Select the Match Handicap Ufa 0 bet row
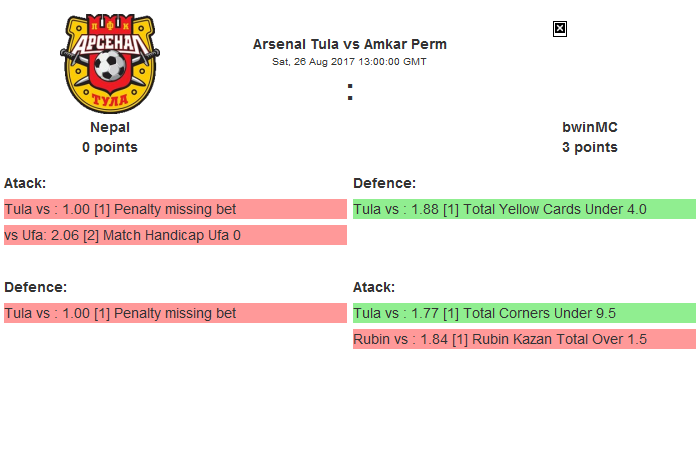The height and width of the screenshot is (460, 700). tap(174, 235)
